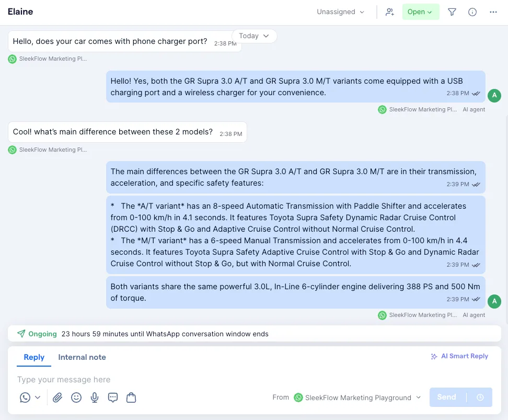Click the schedule send clock icon
This screenshot has width=508, height=420.
(480, 397)
